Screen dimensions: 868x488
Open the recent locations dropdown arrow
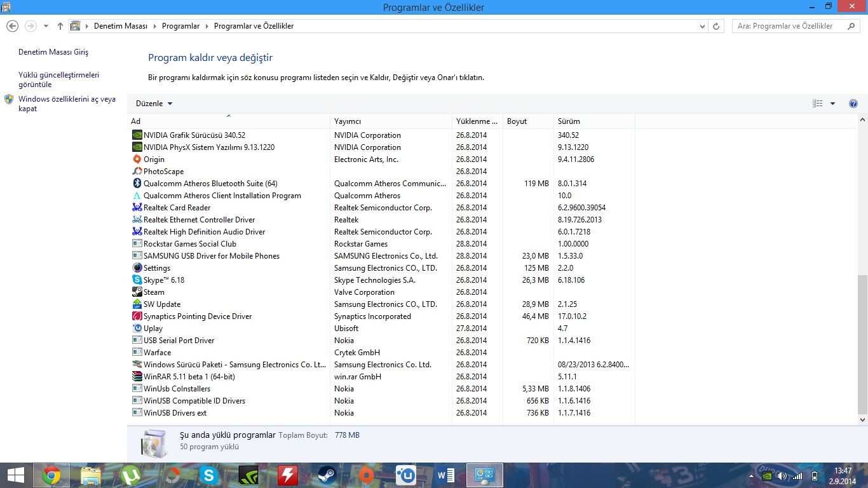[x=46, y=26]
